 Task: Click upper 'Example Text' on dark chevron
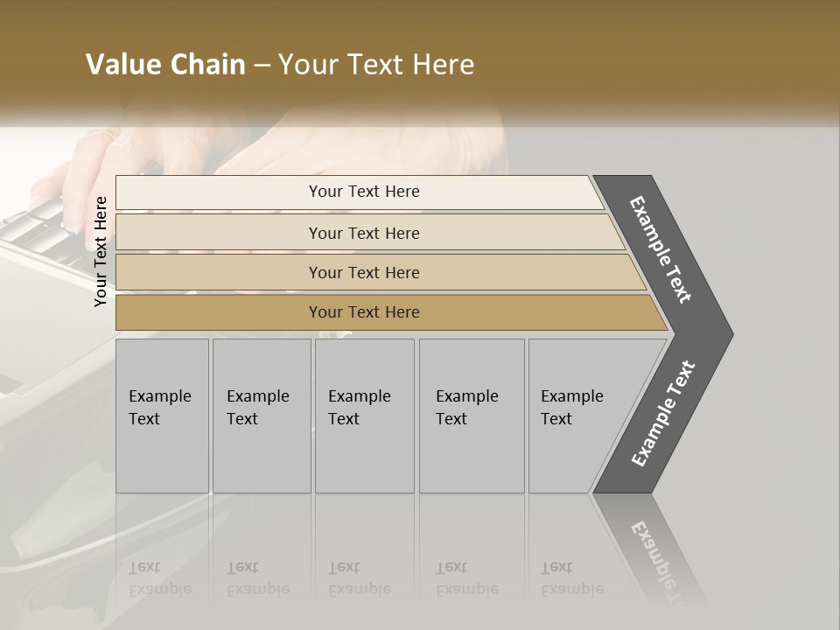point(660,249)
